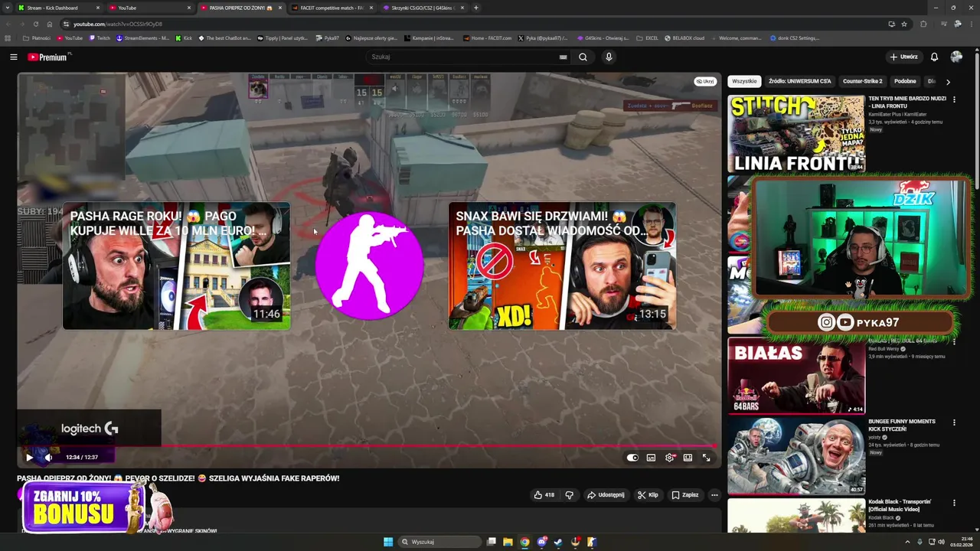This screenshot has width=980, height=551.
Task: Open options for Kodak Black Transportin' video
Action: tap(954, 503)
